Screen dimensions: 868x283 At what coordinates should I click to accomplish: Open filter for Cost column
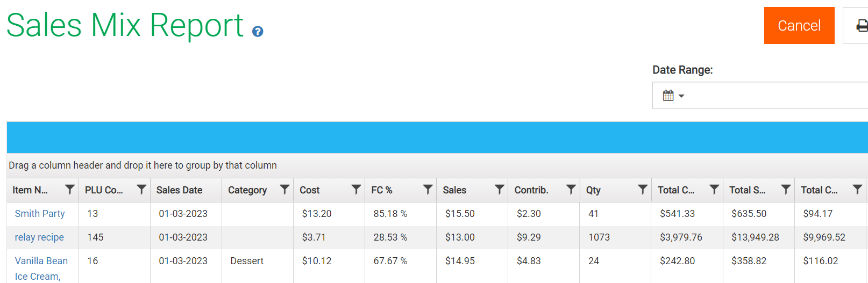tap(356, 190)
